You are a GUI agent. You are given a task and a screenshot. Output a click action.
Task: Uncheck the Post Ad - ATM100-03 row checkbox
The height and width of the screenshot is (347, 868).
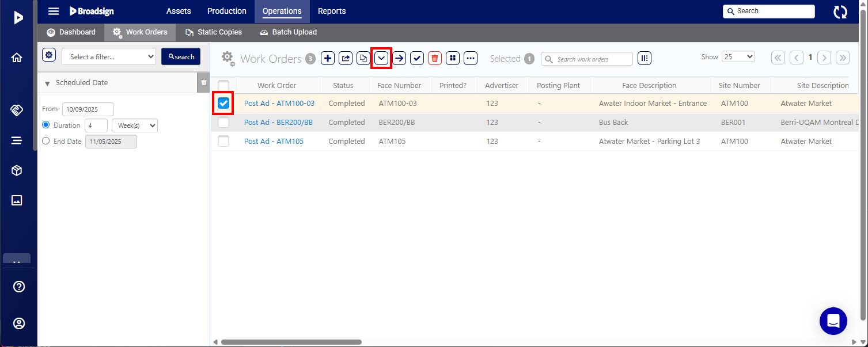coord(223,104)
